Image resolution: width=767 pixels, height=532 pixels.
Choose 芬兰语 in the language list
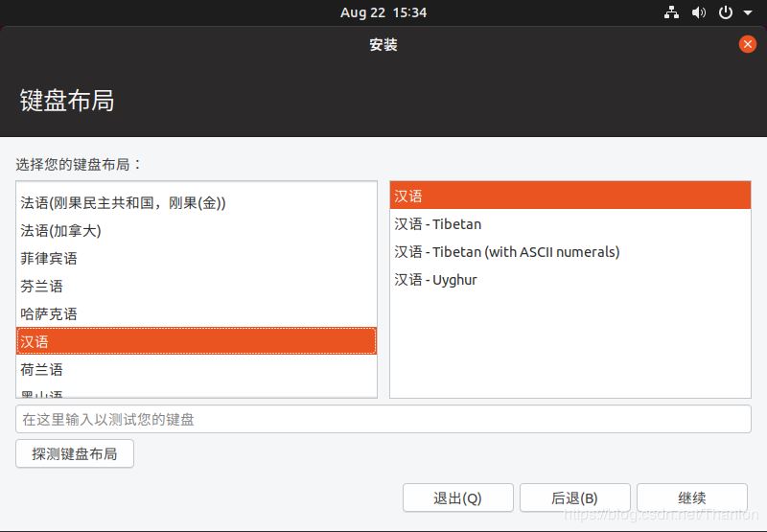pos(42,287)
